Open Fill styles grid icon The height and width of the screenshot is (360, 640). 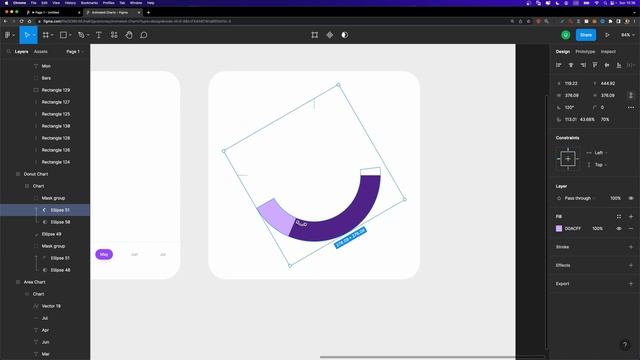point(619,217)
